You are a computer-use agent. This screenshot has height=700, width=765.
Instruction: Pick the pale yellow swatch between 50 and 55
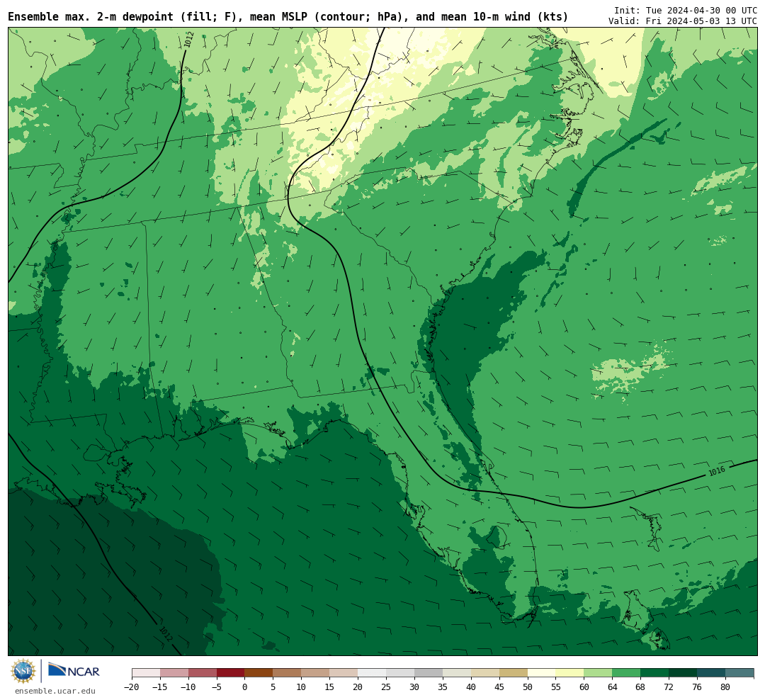pyautogui.click(x=542, y=673)
